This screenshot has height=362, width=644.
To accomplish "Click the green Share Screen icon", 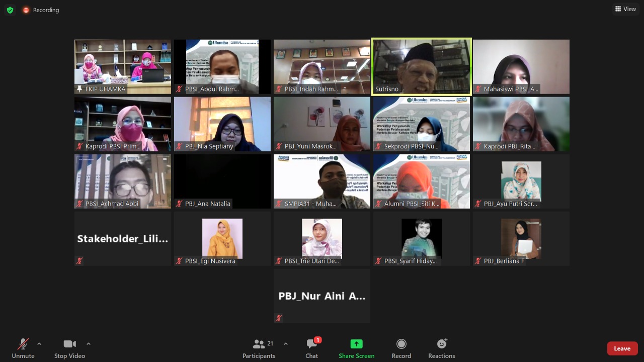I will (x=356, y=344).
